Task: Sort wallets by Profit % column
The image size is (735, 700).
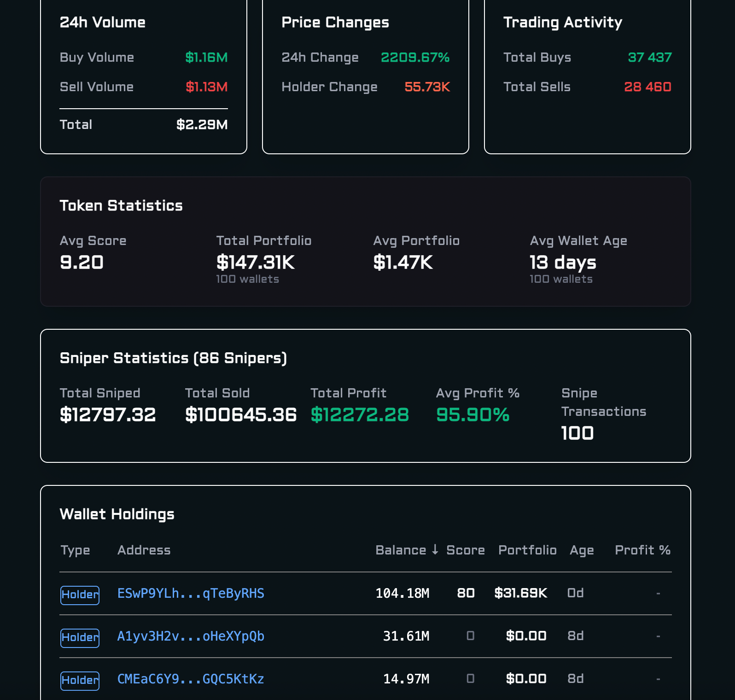Action: [642, 550]
